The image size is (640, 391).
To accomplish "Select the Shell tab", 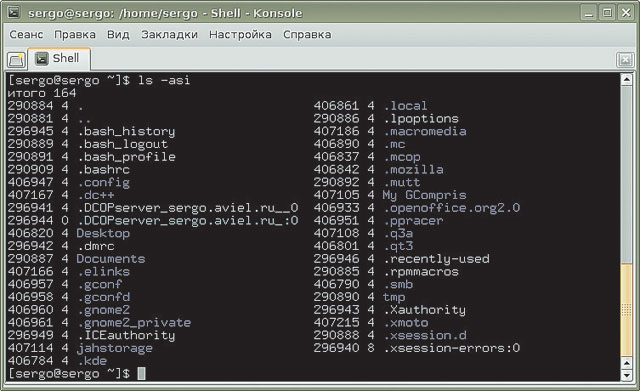I will tap(59, 59).
